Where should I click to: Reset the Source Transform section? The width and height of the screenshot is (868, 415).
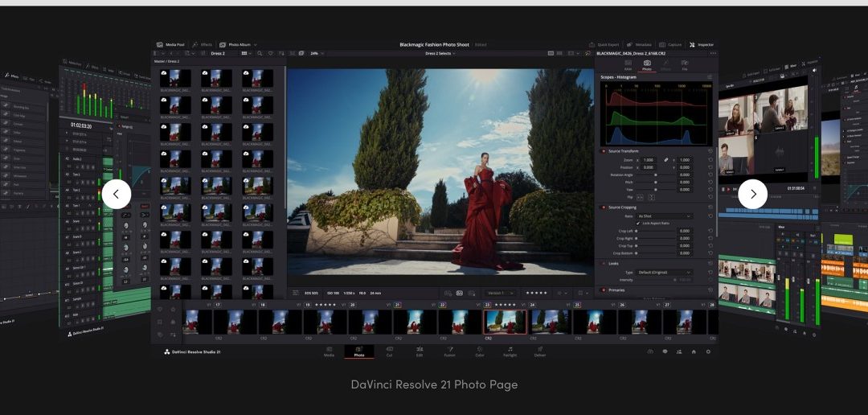(710, 150)
